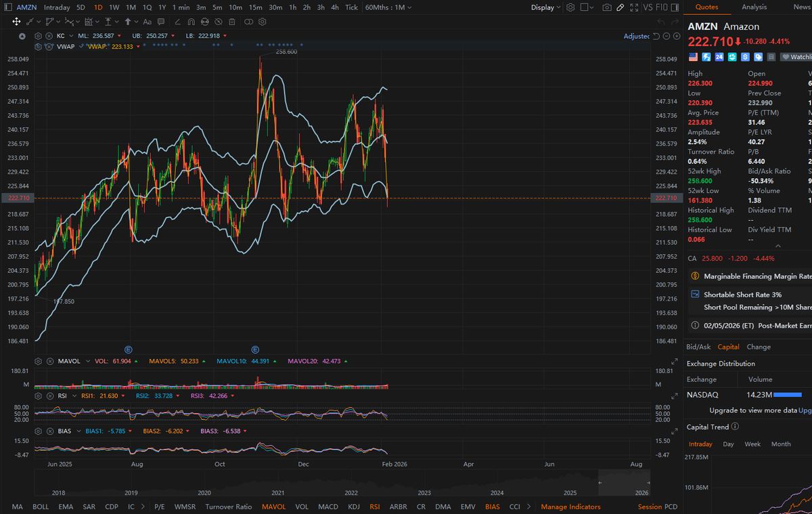Open chart settings gear near Display
The height and width of the screenshot is (514, 812).
click(x=570, y=7)
